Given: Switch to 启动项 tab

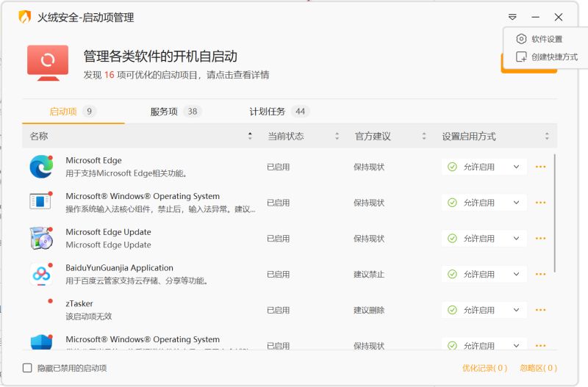Looking at the screenshot, I should coord(73,112).
